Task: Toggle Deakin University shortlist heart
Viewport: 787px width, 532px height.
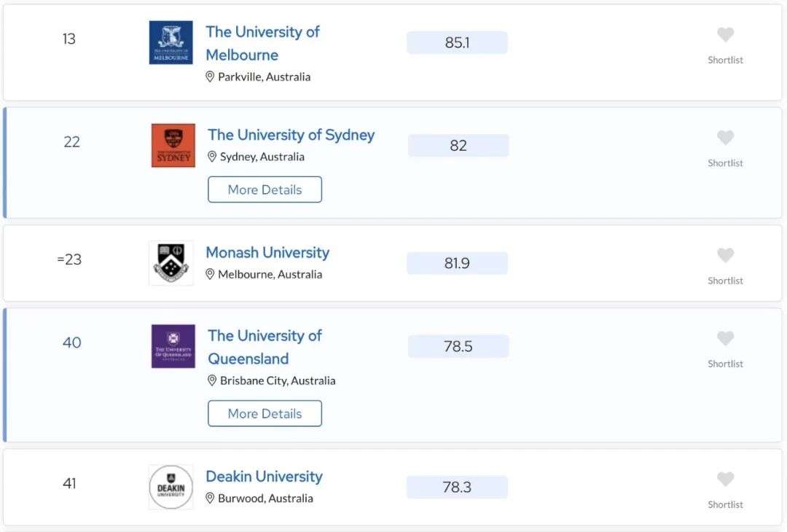Action: point(725,480)
